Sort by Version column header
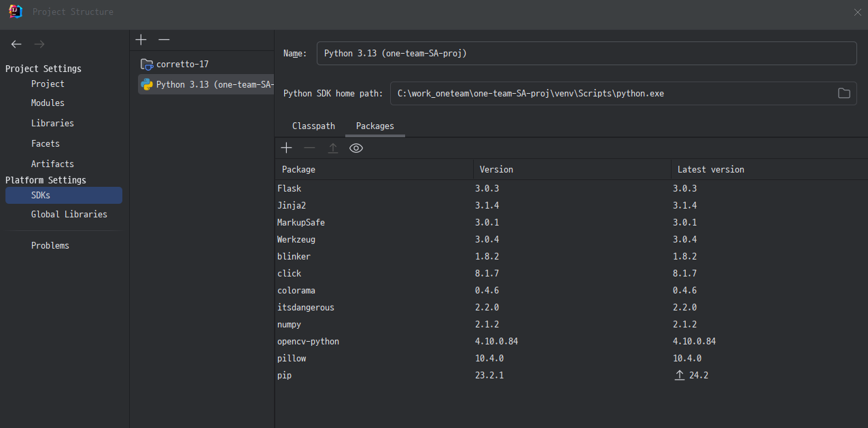 click(x=572, y=169)
